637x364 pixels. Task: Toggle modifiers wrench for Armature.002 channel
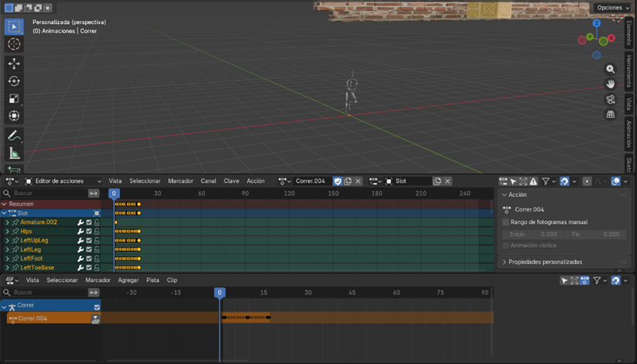[81, 222]
